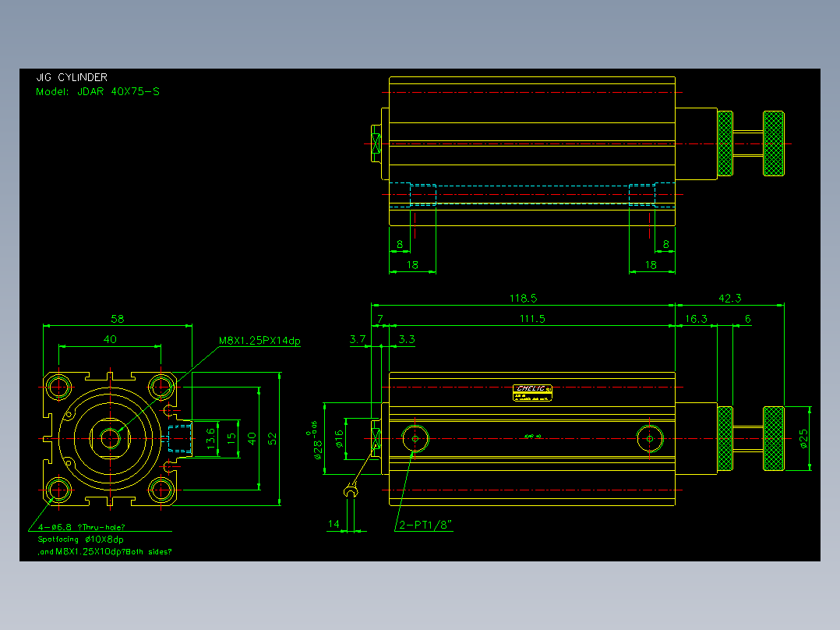Select the 2-PT1/8" port callout
This screenshot has width=840, height=630.
click(425, 525)
